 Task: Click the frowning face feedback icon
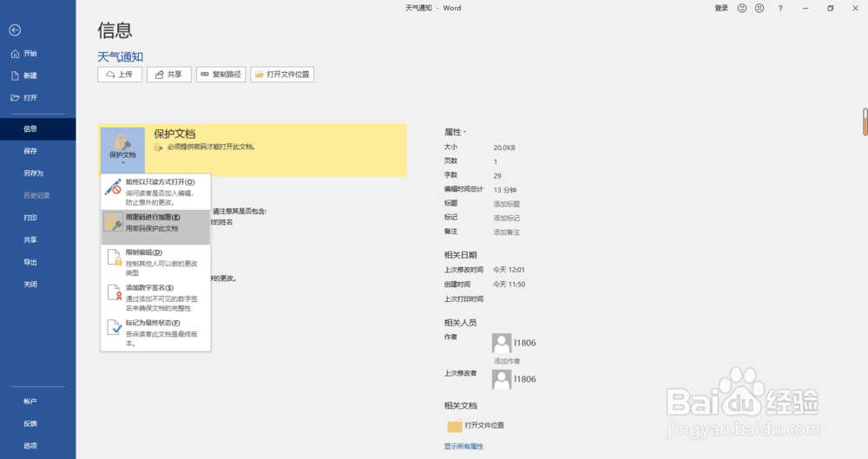click(x=759, y=9)
